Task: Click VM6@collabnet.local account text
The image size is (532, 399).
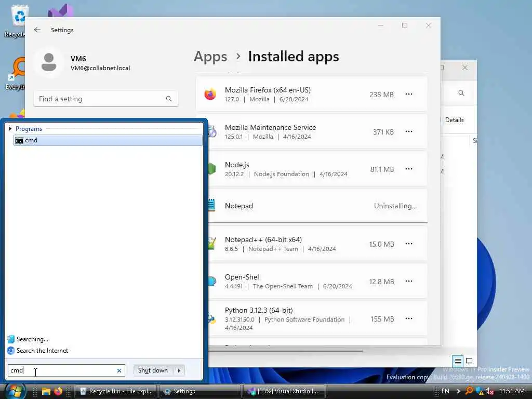Action: pyautogui.click(x=100, y=68)
